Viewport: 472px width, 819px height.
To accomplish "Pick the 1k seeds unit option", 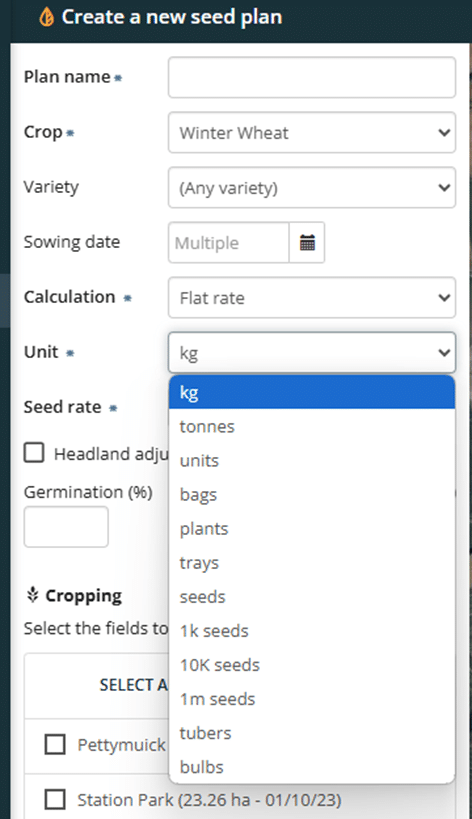I will pos(312,630).
